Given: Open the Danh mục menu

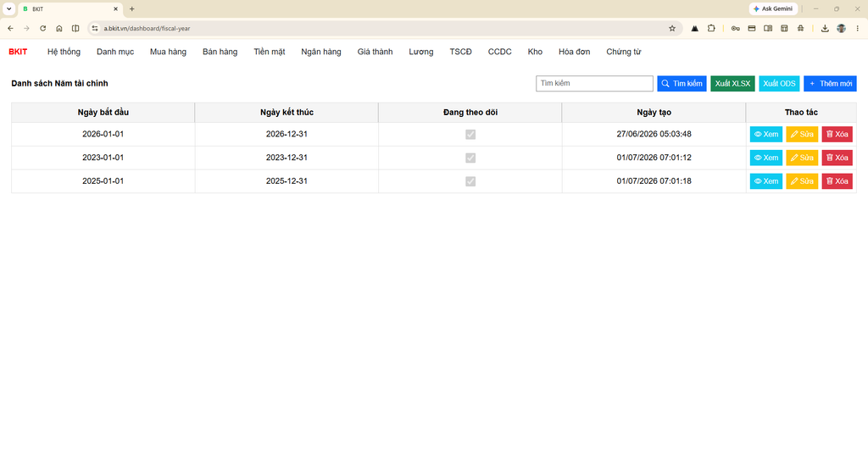Looking at the screenshot, I should coord(115,52).
